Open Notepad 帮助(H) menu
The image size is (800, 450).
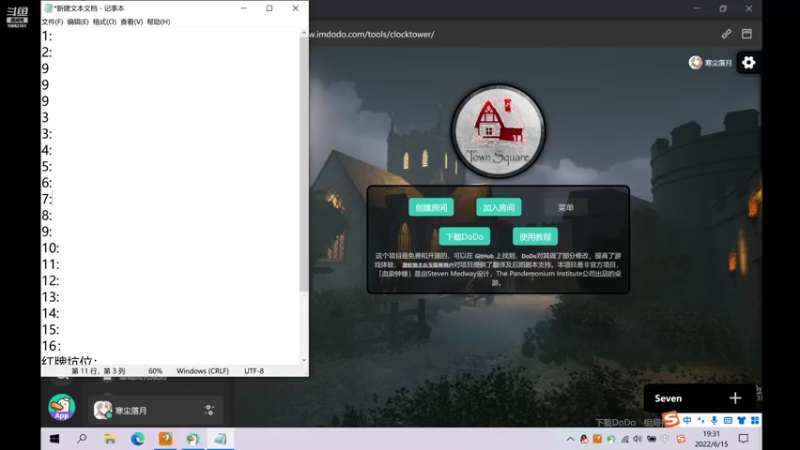(159, 22)
